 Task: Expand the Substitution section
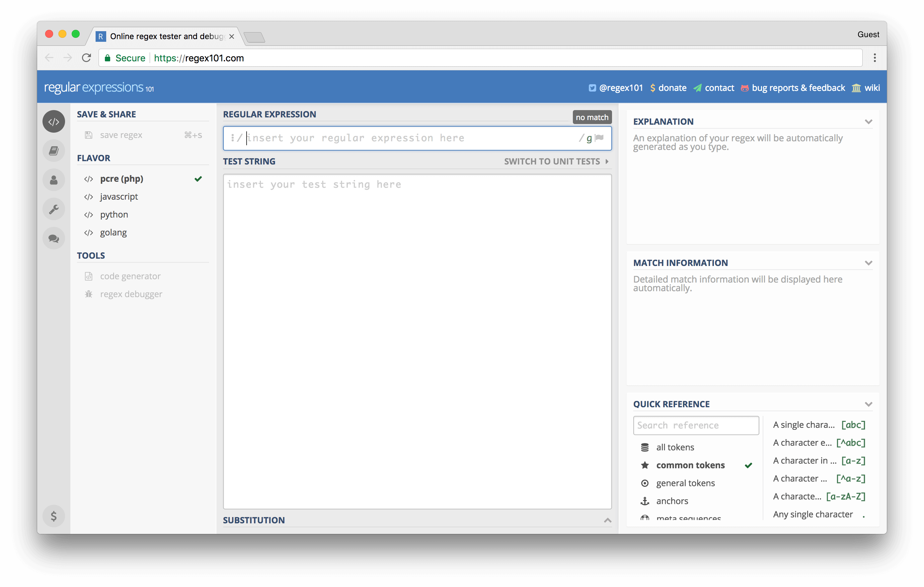[607, 520]
